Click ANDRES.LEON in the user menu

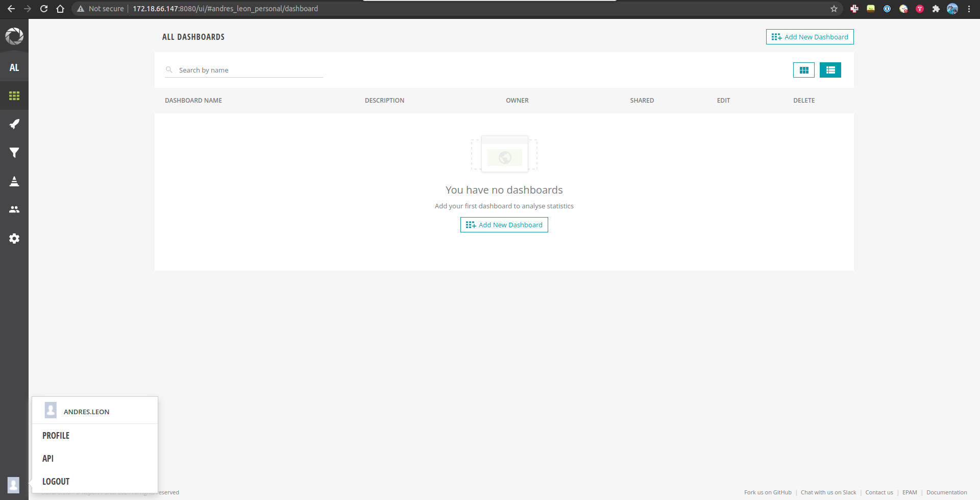(87, 412)
